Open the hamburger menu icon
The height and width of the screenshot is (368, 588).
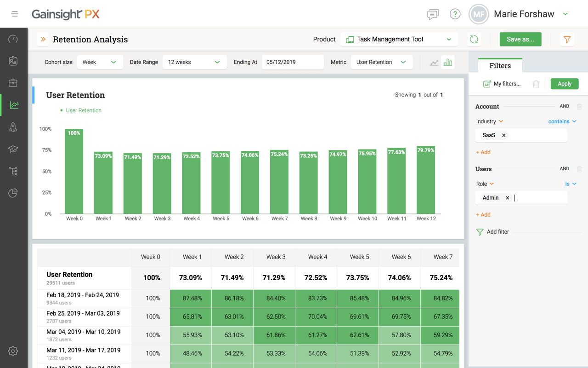15,14
